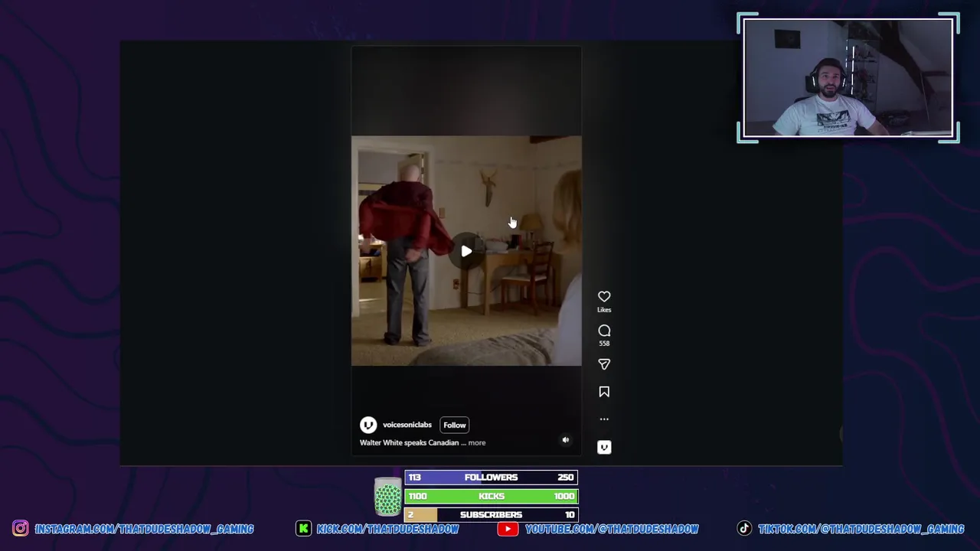
Task: Click the Kick icon in bottom bar
Action: pyautogui.click(x=304, y=528)
